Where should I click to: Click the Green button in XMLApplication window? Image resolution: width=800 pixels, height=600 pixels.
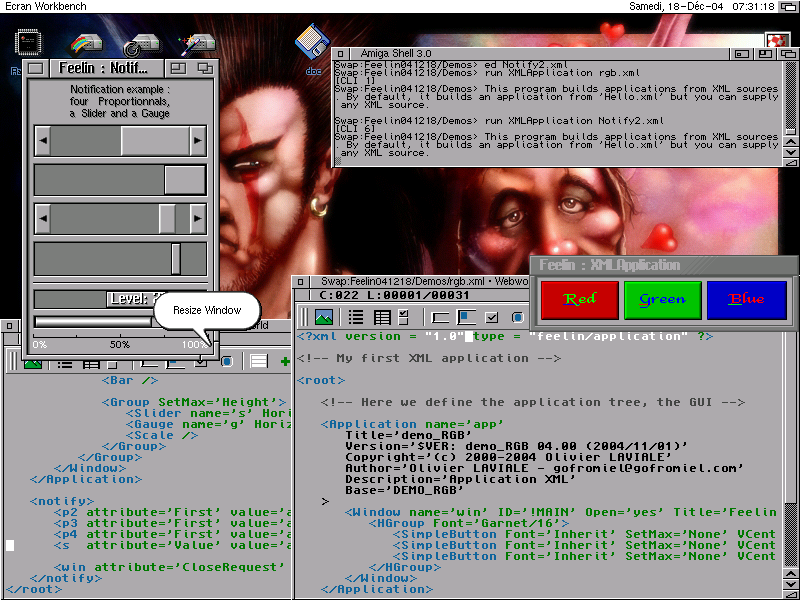click(662, 299)
